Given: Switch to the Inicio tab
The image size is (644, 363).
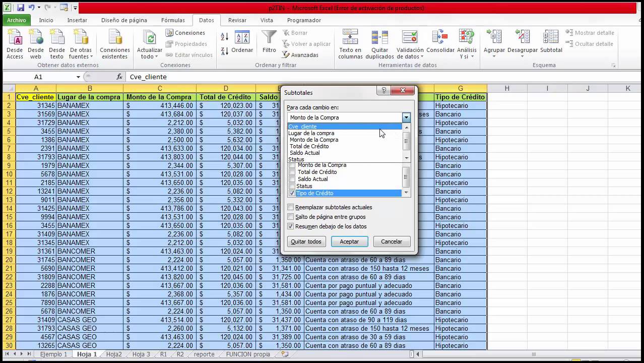Looking at the screenshot, I should click(46, 20).
